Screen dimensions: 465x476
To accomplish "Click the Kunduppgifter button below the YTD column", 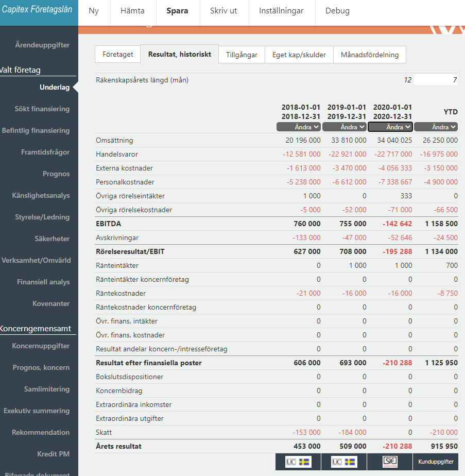I will pyautogui.click(x=436, y=462).
